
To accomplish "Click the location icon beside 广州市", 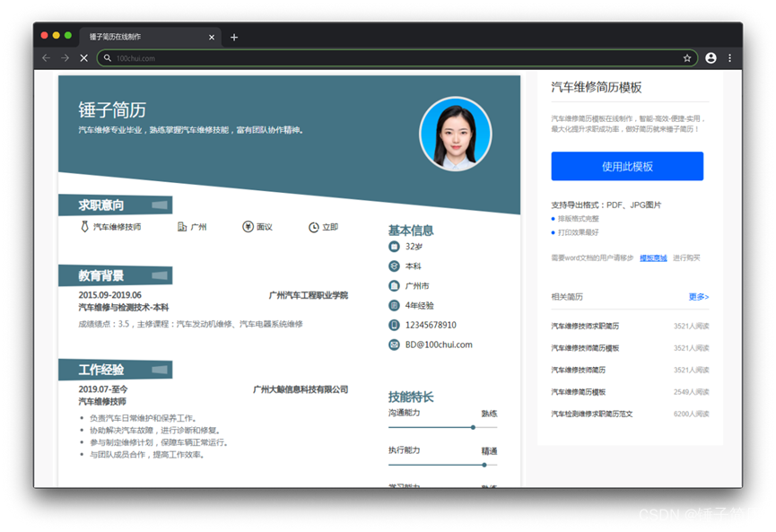I will [x=394, y=285].
